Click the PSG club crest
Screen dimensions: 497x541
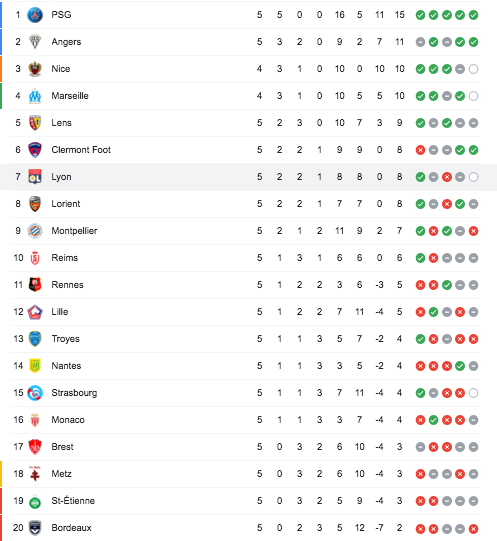pos(35,15)
